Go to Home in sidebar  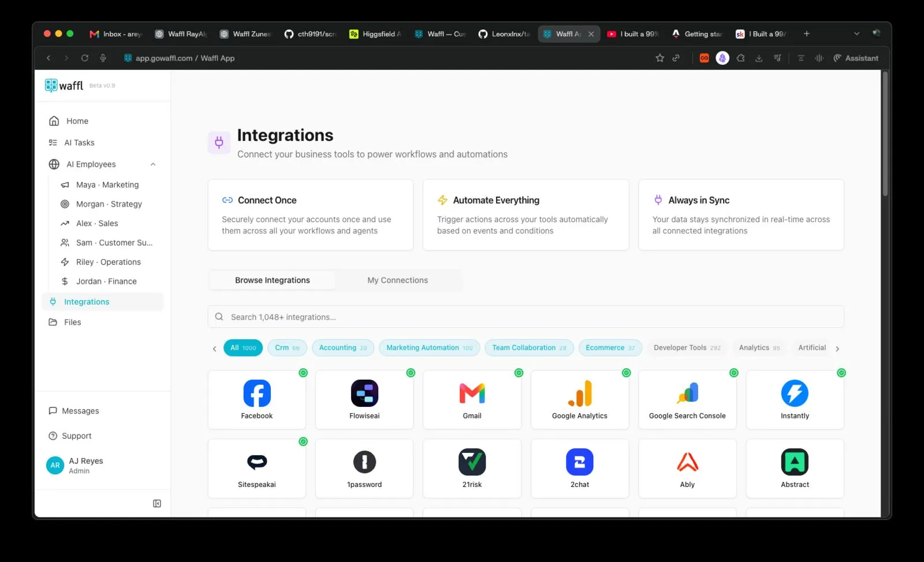tap(103, 121)
